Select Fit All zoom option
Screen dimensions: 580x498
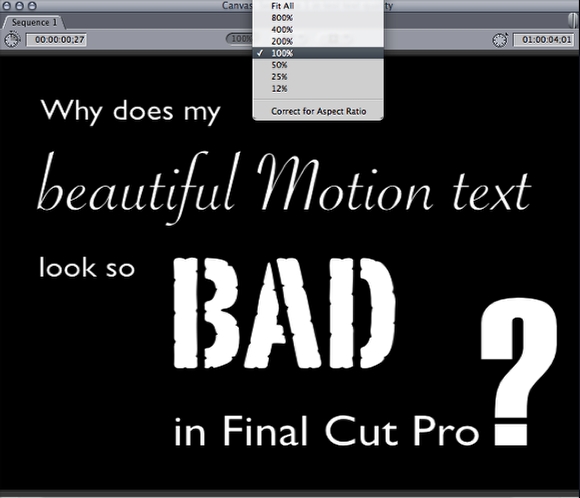pos(318,6)
